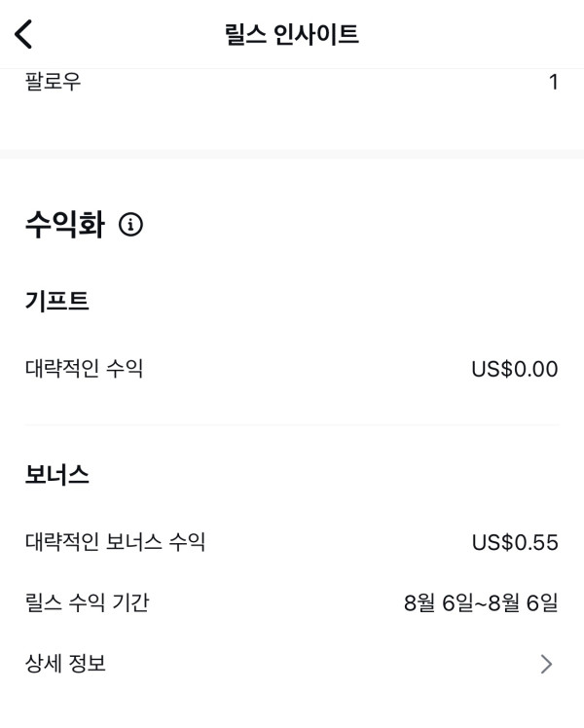584x728 pixels.
Task: Tap the 8월 6일~8월 6일 date range
Action: 480,603
